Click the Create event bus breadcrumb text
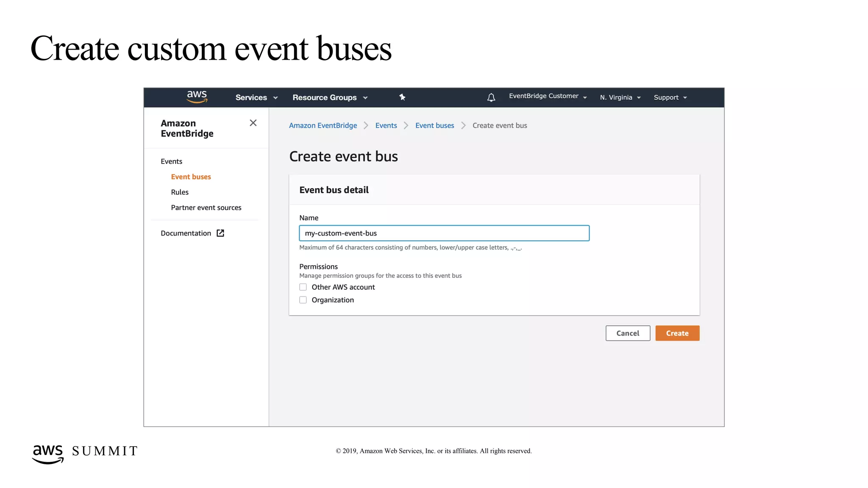 coord(500,125)
